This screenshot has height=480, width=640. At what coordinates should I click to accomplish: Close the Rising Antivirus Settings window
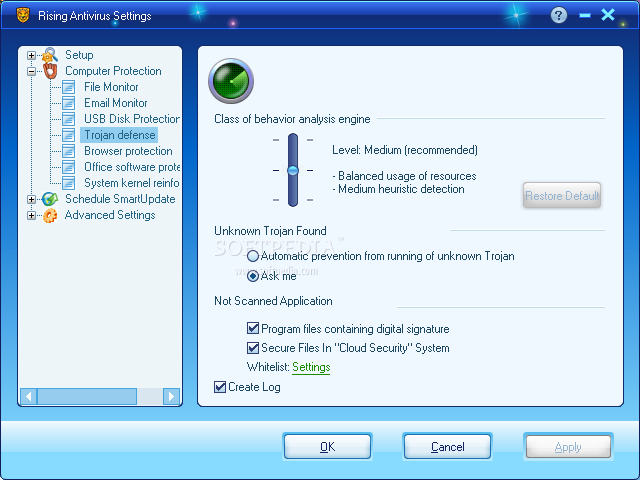(608, 15)
